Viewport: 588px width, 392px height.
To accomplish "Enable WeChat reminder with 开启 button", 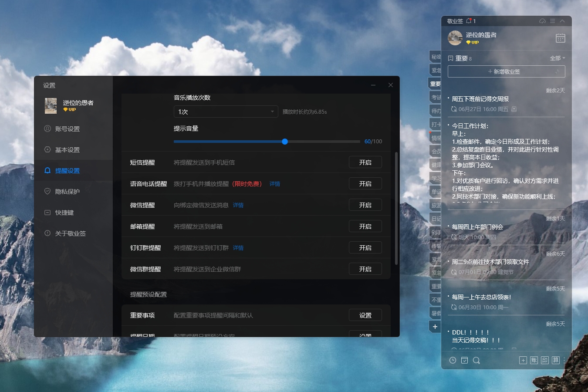I will click(x=365, y=205).
